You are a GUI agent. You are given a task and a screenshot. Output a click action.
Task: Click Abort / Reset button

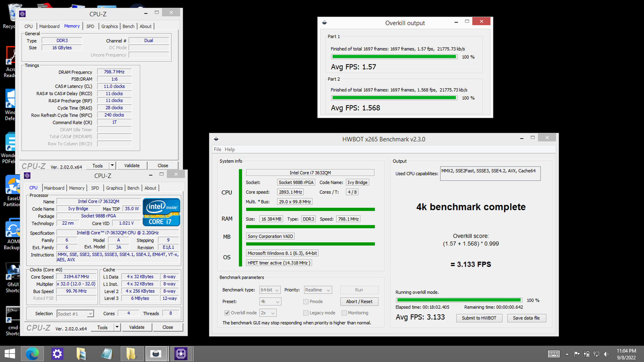click(x=359, y=302)
